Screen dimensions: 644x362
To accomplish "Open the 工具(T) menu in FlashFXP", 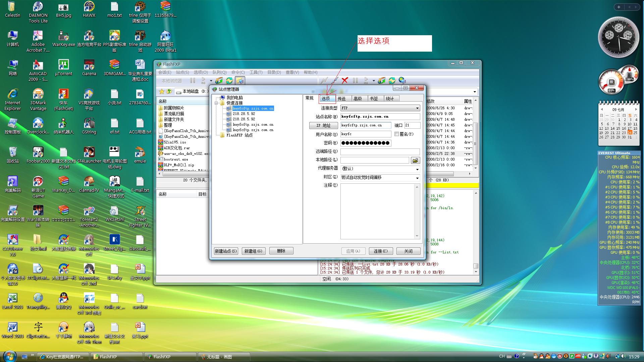I will 256,72.
